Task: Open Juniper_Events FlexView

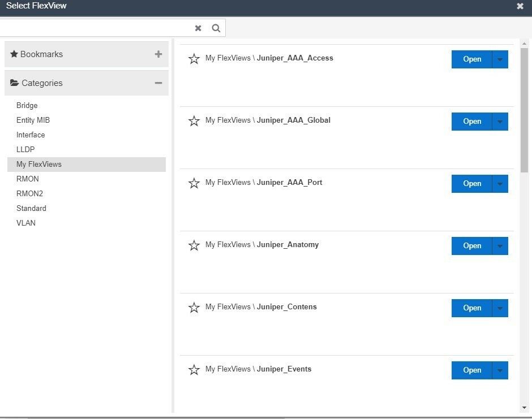Action: click(471, 370)
